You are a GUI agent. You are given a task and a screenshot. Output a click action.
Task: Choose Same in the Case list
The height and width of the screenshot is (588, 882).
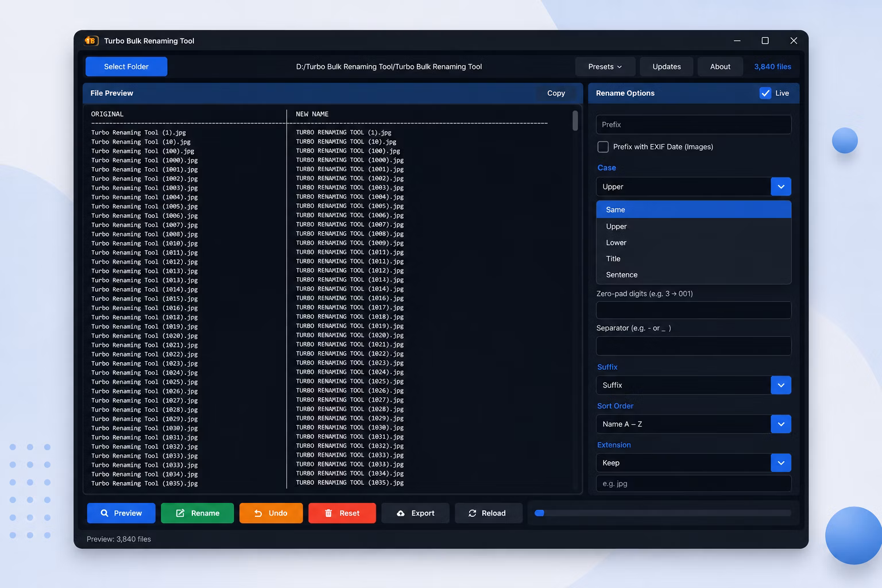click(694, 210)
